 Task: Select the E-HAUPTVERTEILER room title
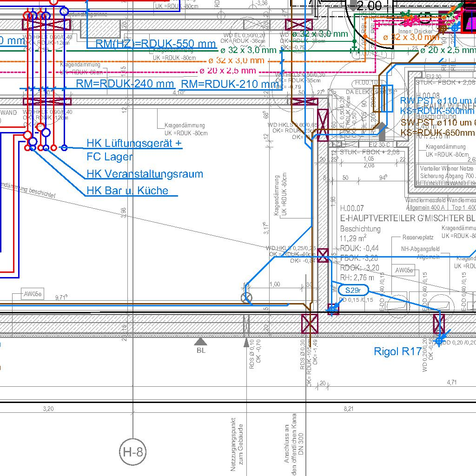[407, 218]
